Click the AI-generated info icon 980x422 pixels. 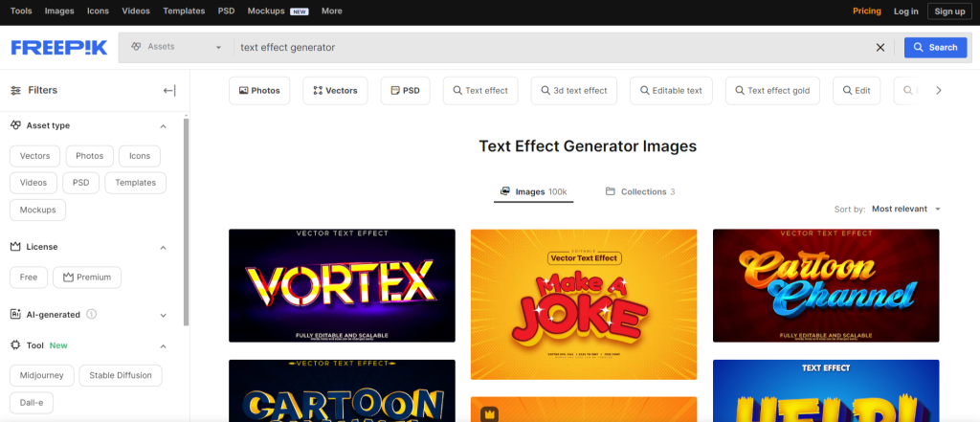tap(92, 314)
